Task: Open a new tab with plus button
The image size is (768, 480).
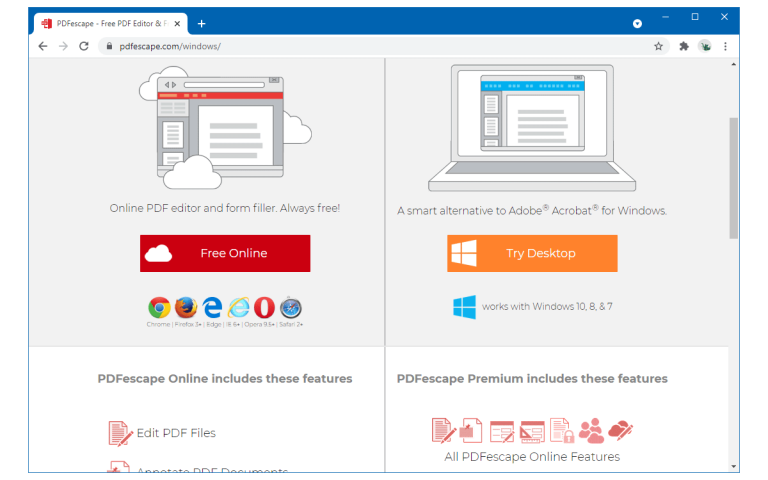Action: click(201, 23)
